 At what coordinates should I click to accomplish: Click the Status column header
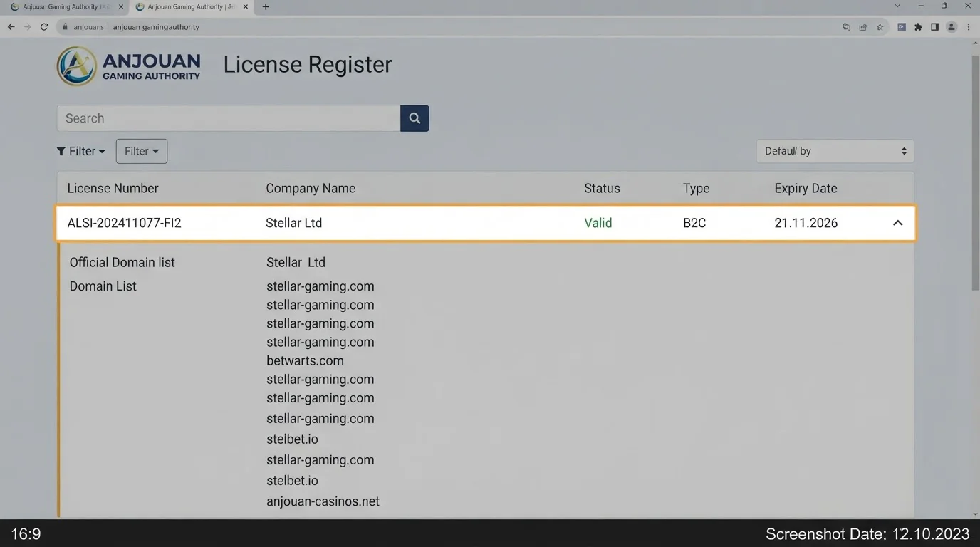pos(602,189)
